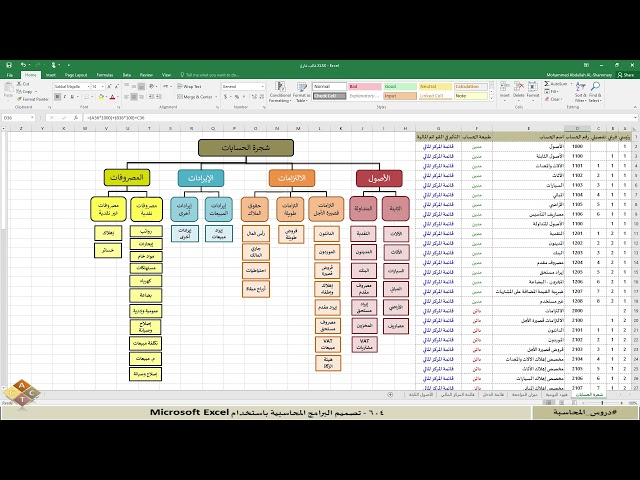Screen dimensions: 640x480
Task: Open the font name dropdown
Action: tap(88, 87)
